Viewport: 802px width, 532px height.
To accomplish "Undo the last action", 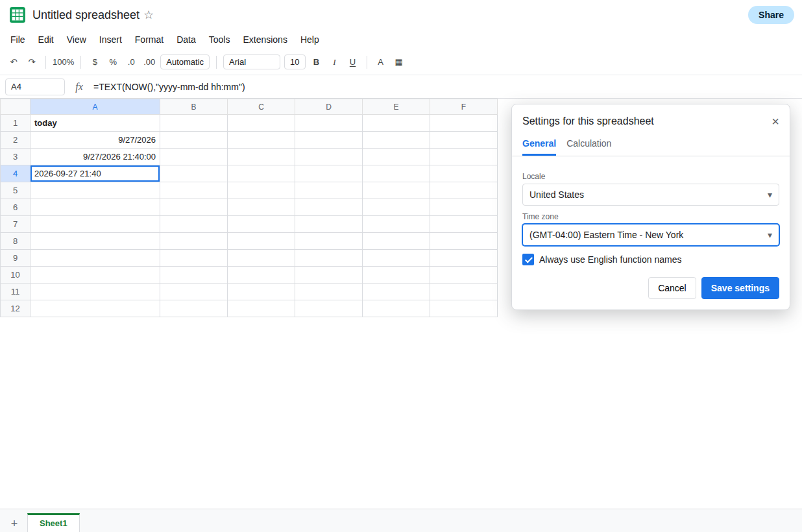I will click(x=14, y=62).
